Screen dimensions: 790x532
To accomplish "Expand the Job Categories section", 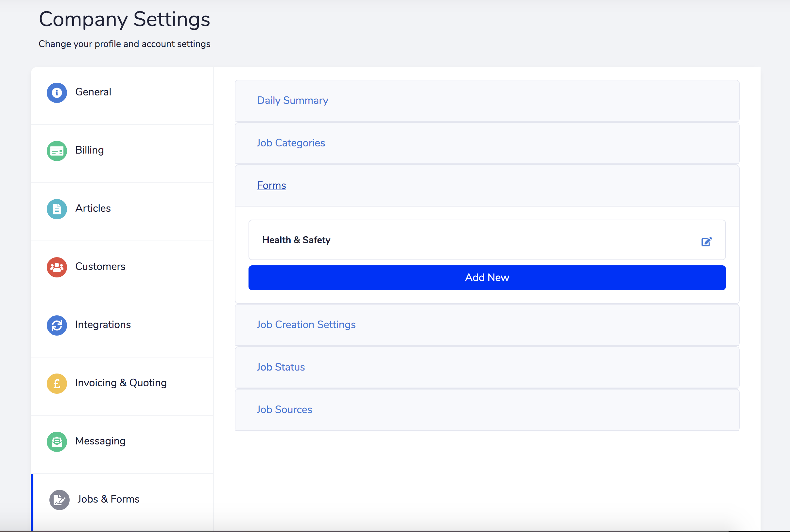I will [x=487, y=143].
